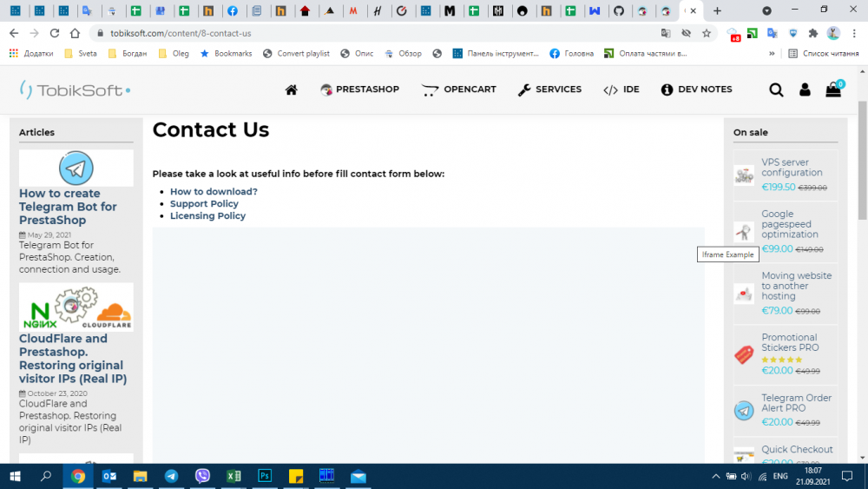Viewport: 868px width, 489px height.
Task: Open the Богдан bookmarks folder
Action: [128, 54]
